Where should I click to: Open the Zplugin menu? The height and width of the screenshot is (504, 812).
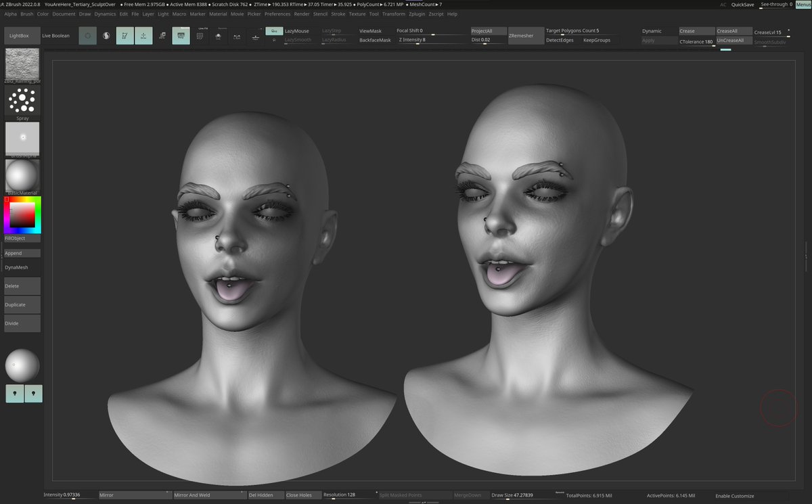click(x=416, y=14)
